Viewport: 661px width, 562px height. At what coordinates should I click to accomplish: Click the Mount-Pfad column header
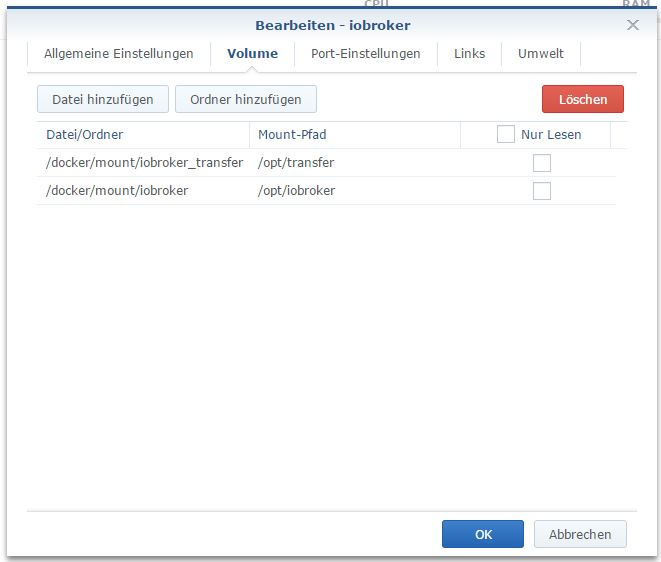[x=355, y=135]
